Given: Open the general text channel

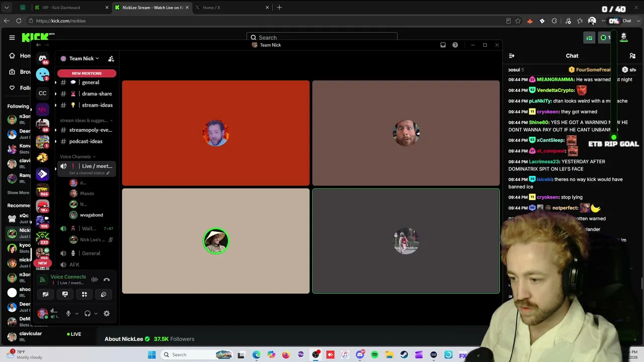Looking at the screenshot, I should pyautogui.click(x=87, y=82).
